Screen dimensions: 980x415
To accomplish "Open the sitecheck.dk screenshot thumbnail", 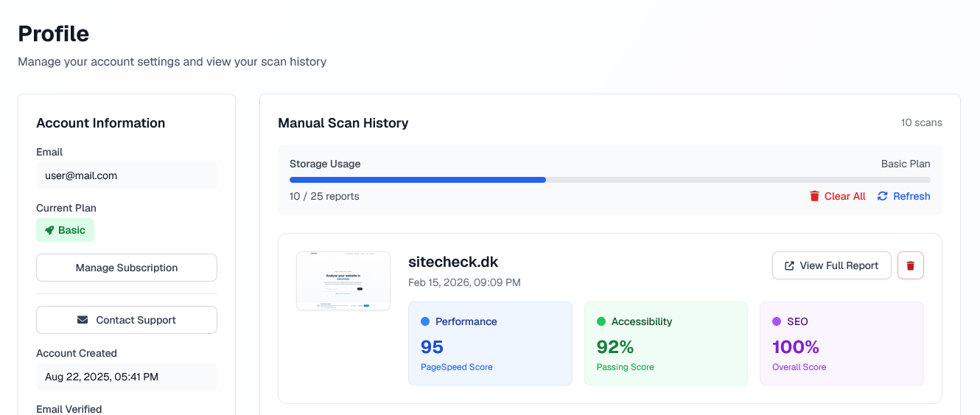I will point(343,281).
